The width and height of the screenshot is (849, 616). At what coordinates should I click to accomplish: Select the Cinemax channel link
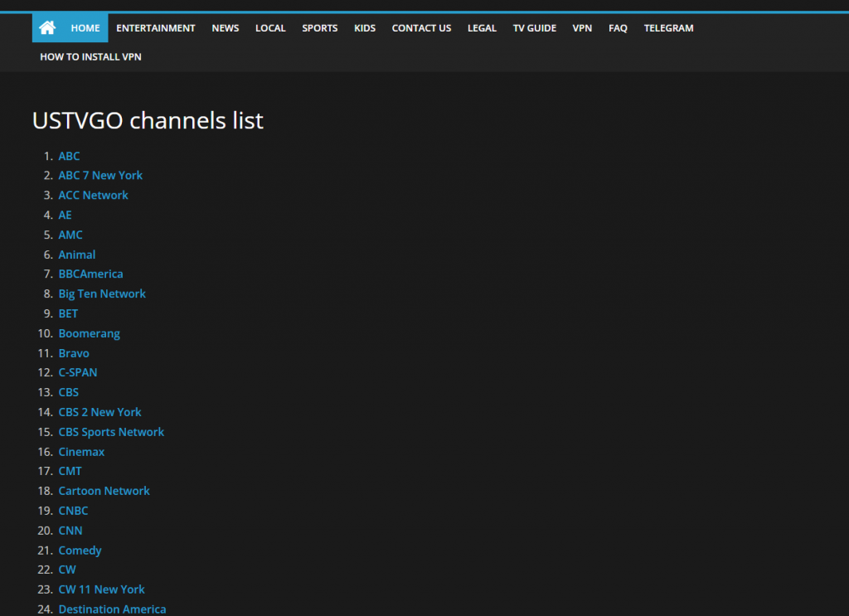81,452
